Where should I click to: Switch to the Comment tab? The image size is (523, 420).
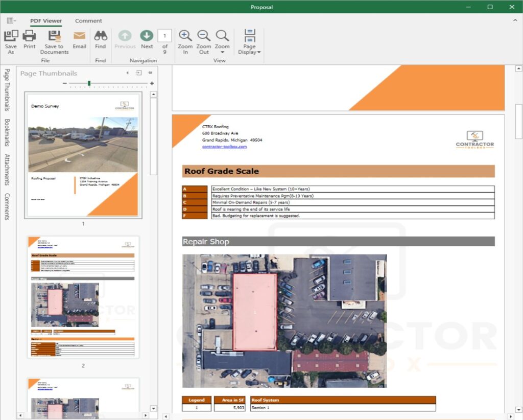coord(88,21)
